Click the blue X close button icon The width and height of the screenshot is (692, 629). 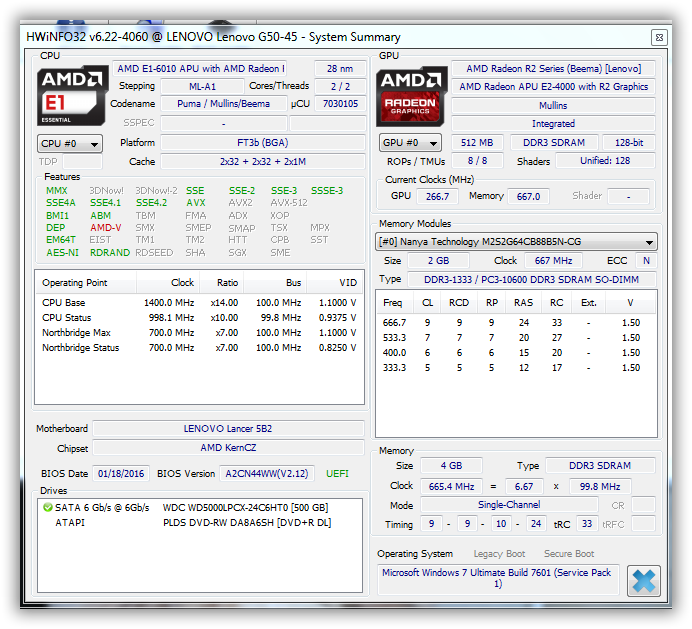coord(643,581)
